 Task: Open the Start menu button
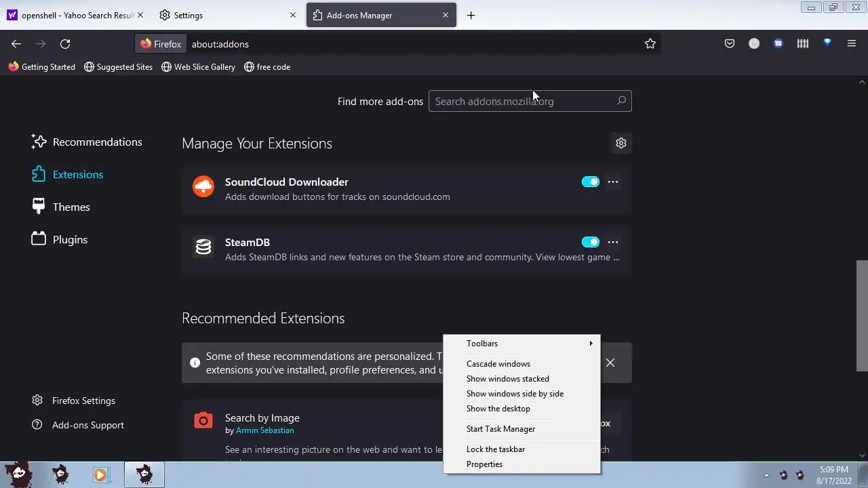(18, 474)
